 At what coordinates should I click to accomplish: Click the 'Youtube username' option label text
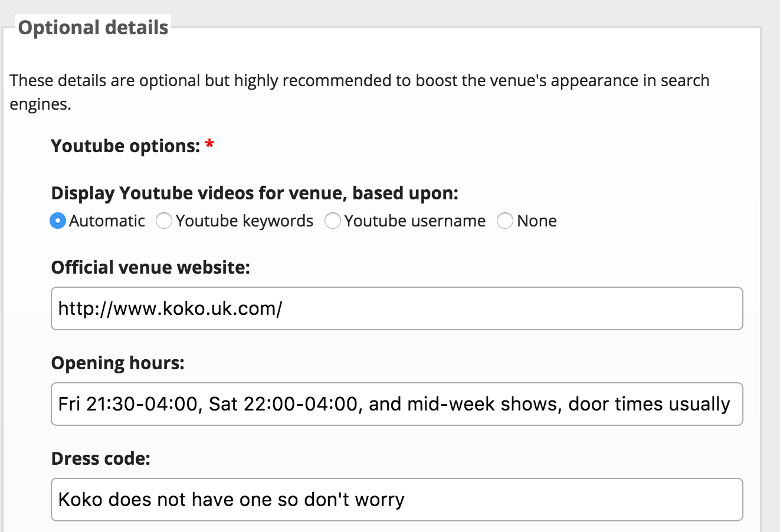(x=415, y=221)
